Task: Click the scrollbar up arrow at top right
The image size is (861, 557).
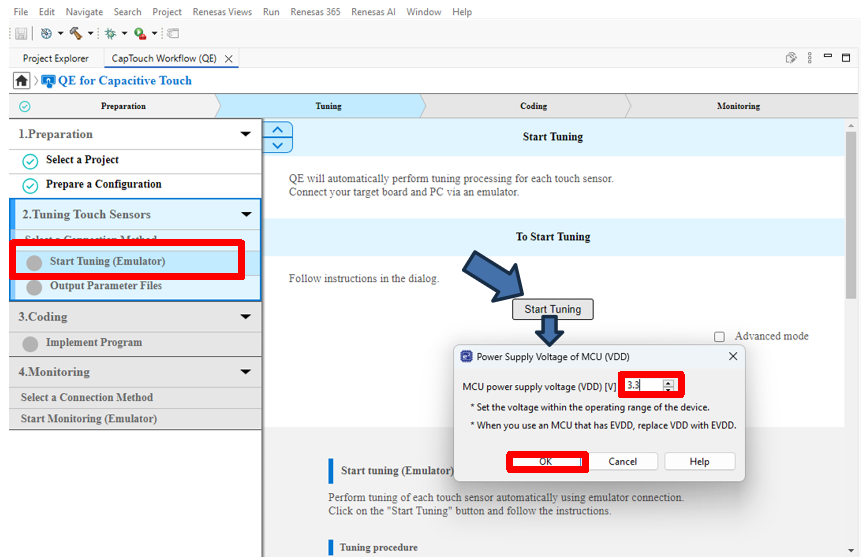Action: pyautogui.click(x=851, y=126)
